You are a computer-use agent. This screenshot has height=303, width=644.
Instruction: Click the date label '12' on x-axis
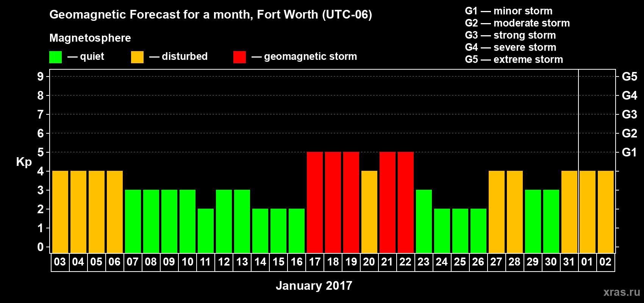[x=224, y=262]
